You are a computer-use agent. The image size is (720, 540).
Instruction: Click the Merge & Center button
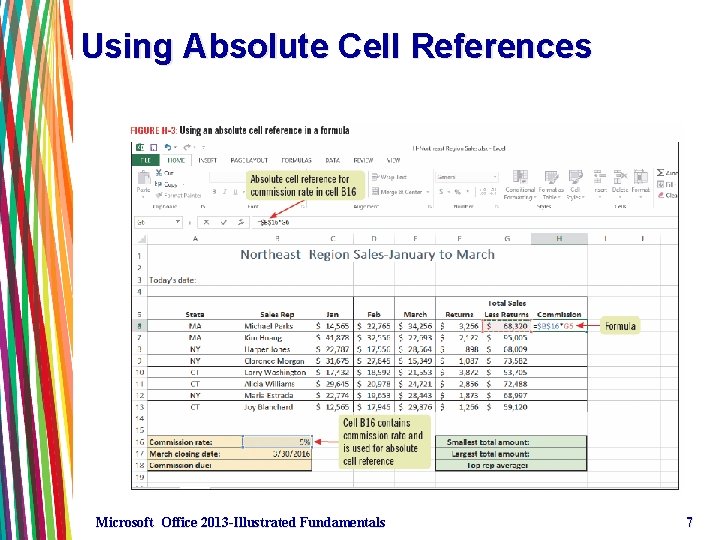tap(397, 191)
